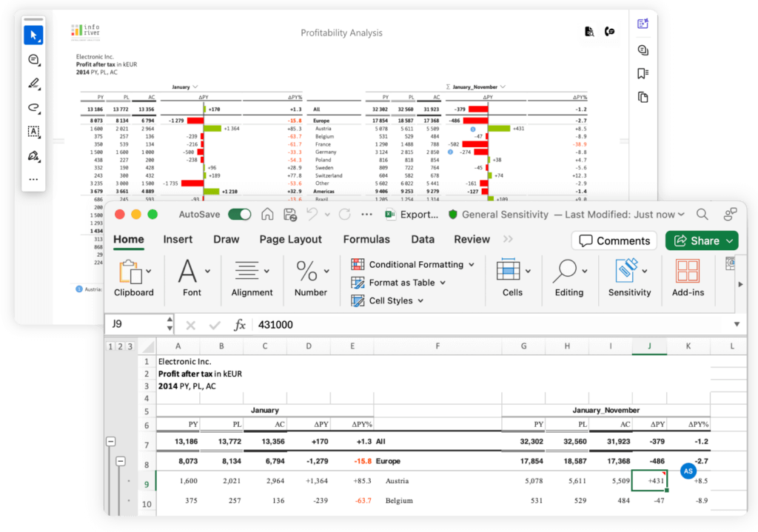This screenshot has width=758, height=532.
Task: Open the comments bubble in right sidebar
Action: (642, 50)
